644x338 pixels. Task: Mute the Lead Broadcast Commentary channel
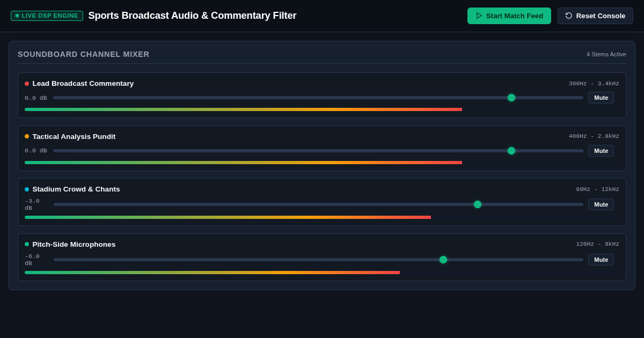(601, 98)
